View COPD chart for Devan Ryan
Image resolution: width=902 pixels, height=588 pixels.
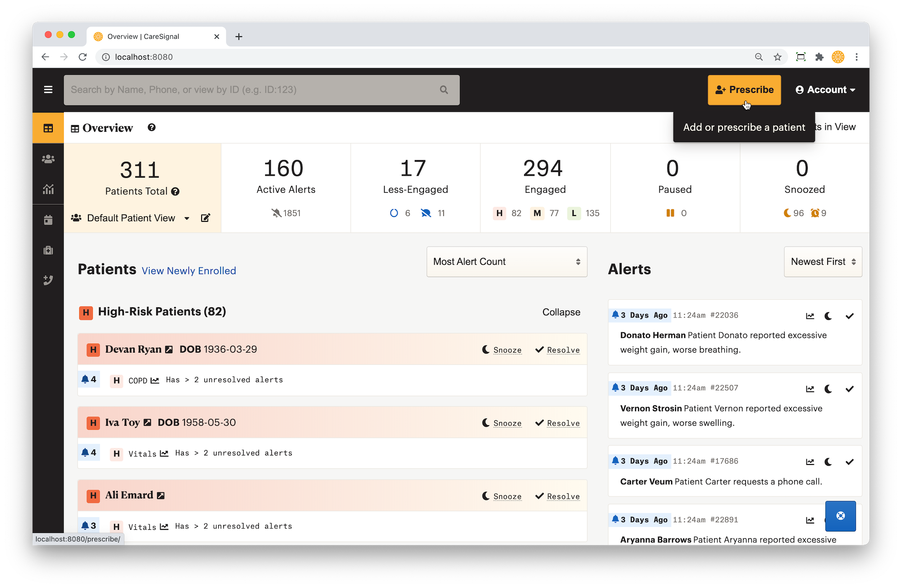click(x=155, y=381)
